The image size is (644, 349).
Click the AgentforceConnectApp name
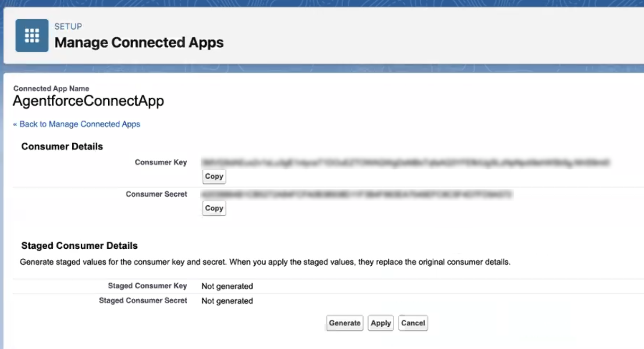pos(89,101)
